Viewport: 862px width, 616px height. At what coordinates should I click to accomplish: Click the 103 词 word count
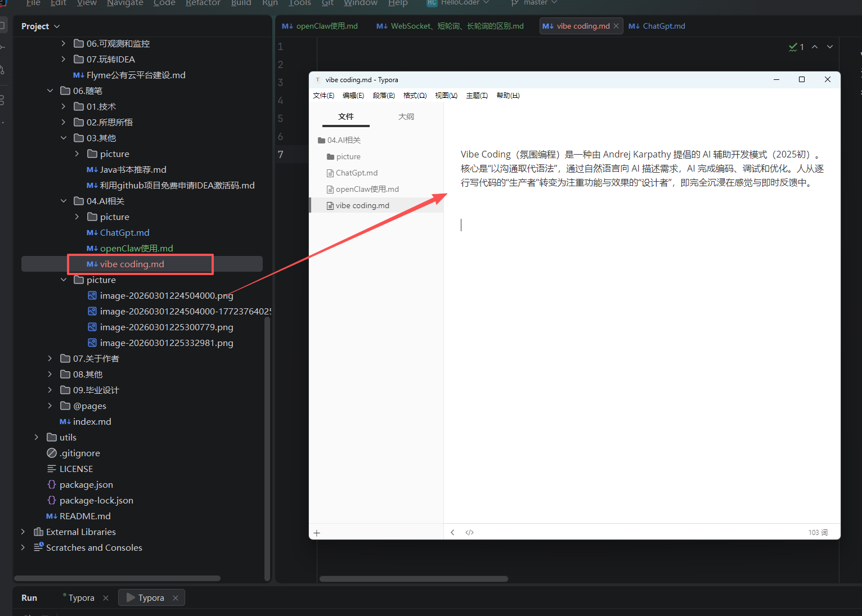[818, 532]
